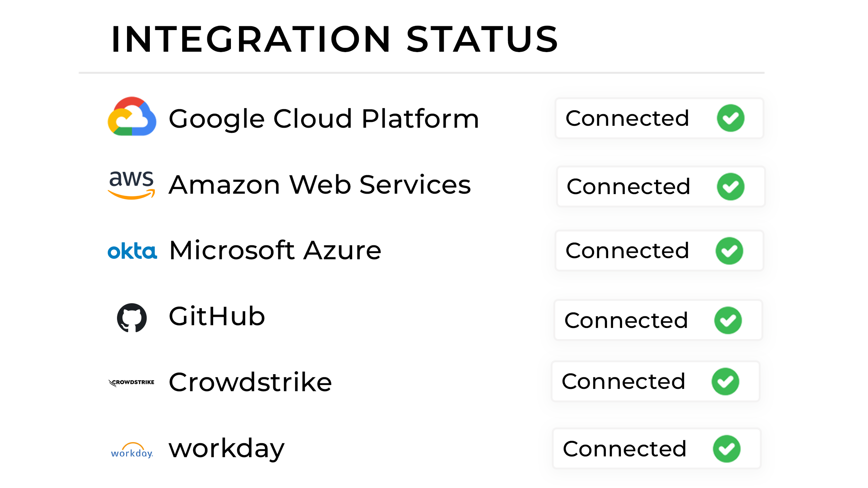Click the Okta logo icon
This screenshot has width=868, height=488.
tap(132, 251)
